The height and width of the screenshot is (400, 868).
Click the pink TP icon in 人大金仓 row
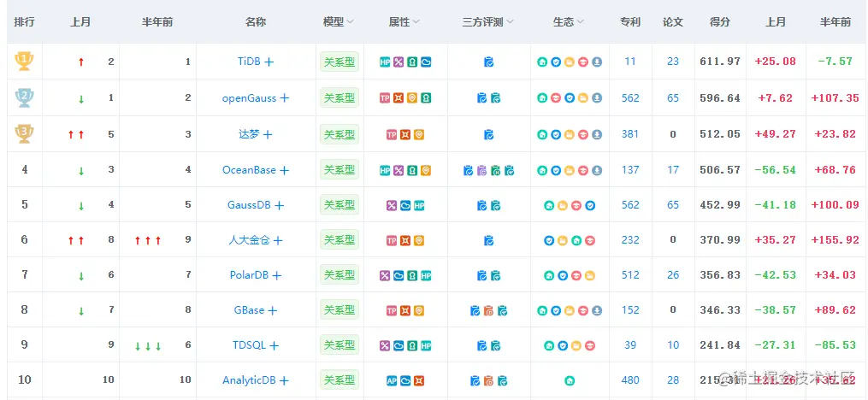[392, 240]
